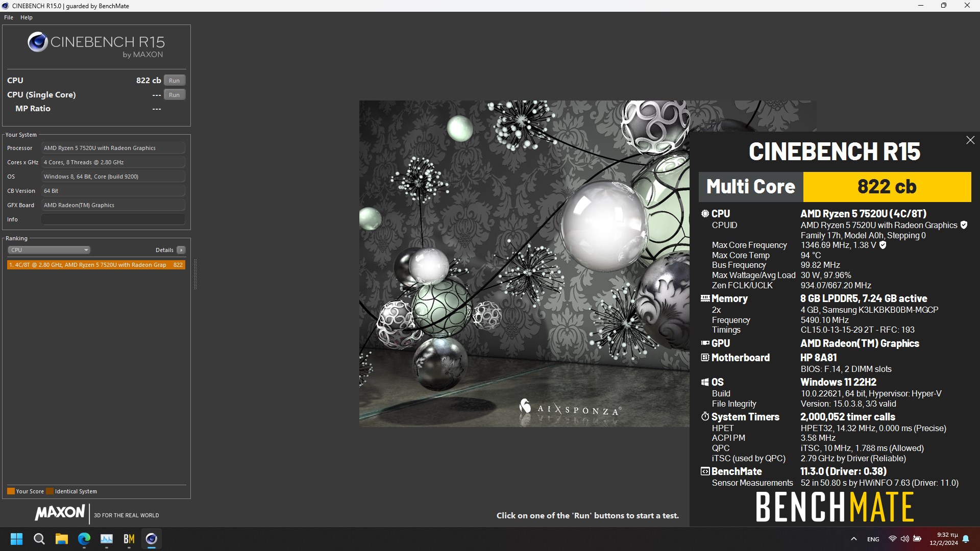The height and width of the screenshot is (551, 980).
Task: Close the BenchMate result overlay
Action: click(x=970, y=140)
